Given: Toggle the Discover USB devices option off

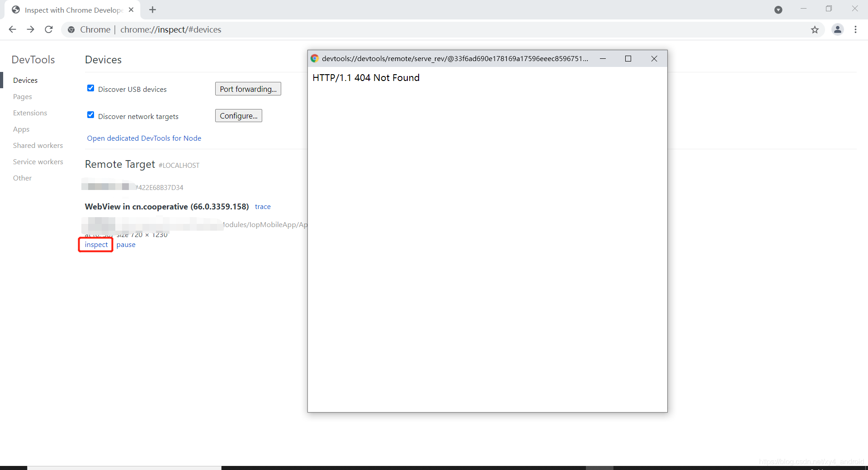Looking at the screenshot, I should point(90,88).
